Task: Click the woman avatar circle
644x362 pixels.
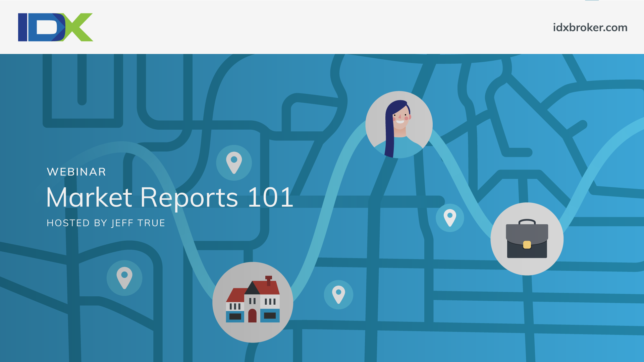Action: pos(399,124)
